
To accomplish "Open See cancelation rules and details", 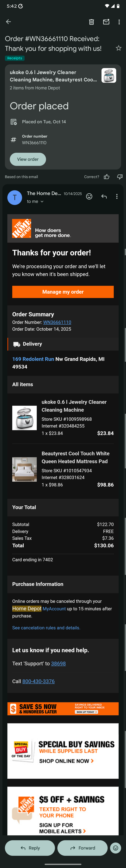I will click(x=46, y=628).
